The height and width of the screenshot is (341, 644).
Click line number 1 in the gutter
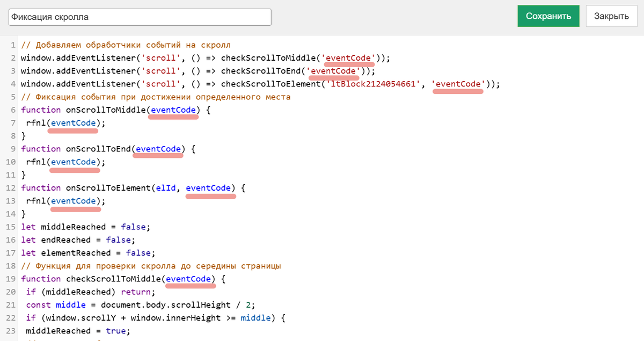point(13,45)
